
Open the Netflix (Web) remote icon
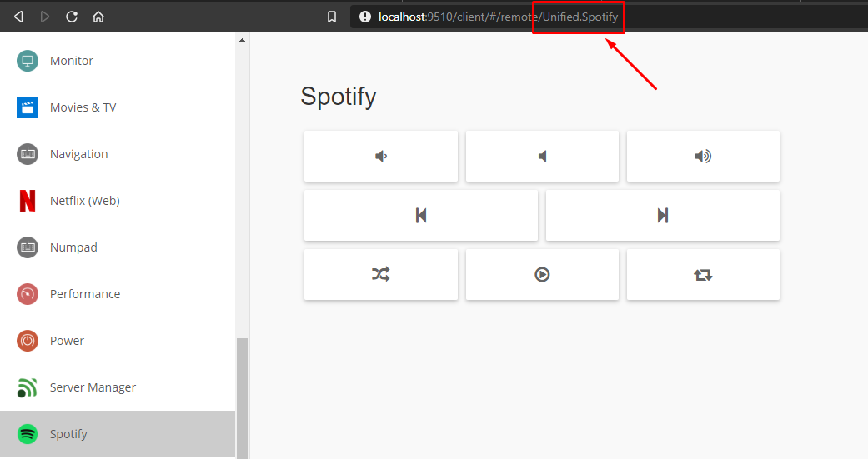click(28, 200)
